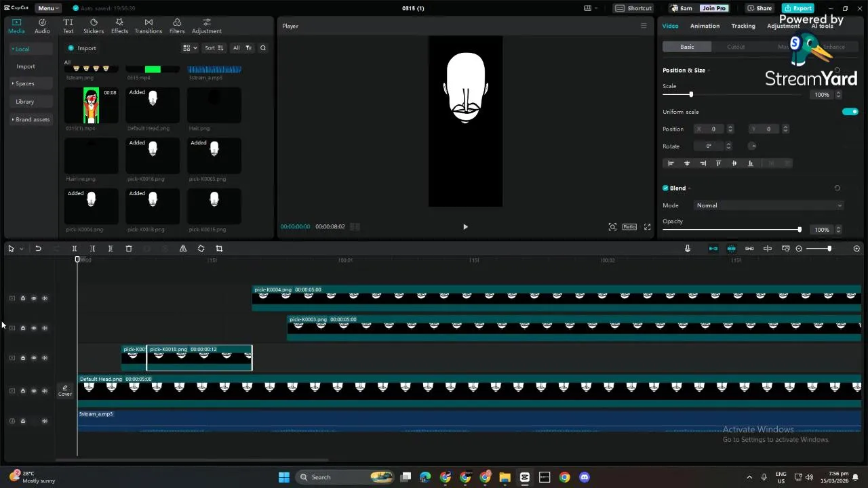Click the search icon in media panel
Image resolution: width=868 pixels, height=488 pixels.
(263, 48)
